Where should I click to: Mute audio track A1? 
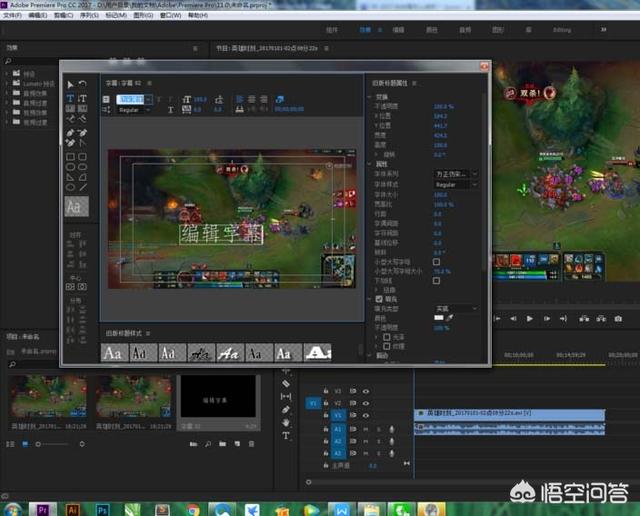pos(366,429)
